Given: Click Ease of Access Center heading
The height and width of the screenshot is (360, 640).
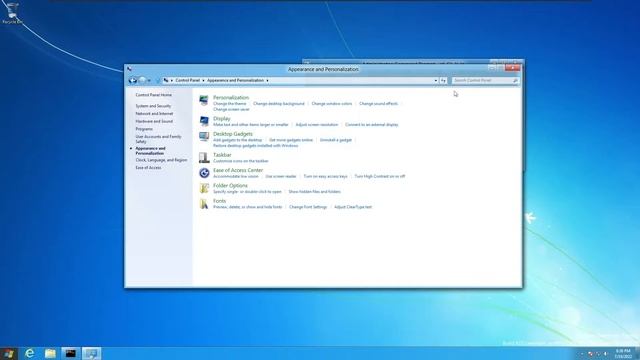Looking at the screenshot, I should point(238,170).
